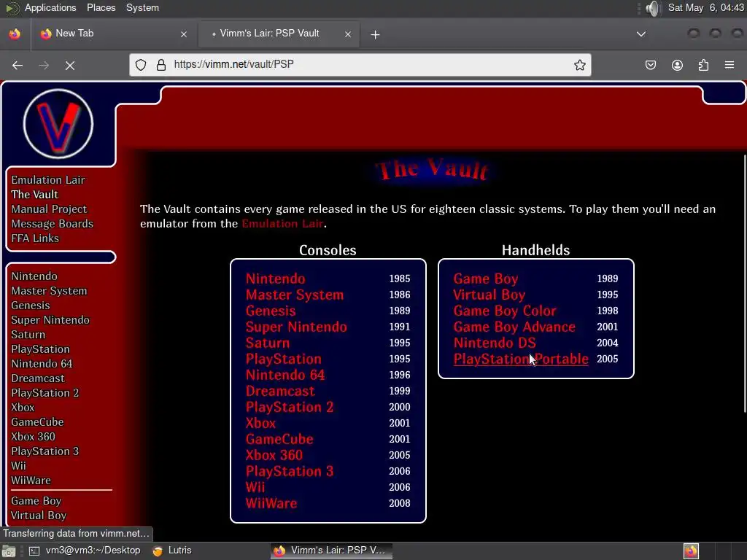Open Nintendo DS in Handhelds list

(x=495, y=343)
